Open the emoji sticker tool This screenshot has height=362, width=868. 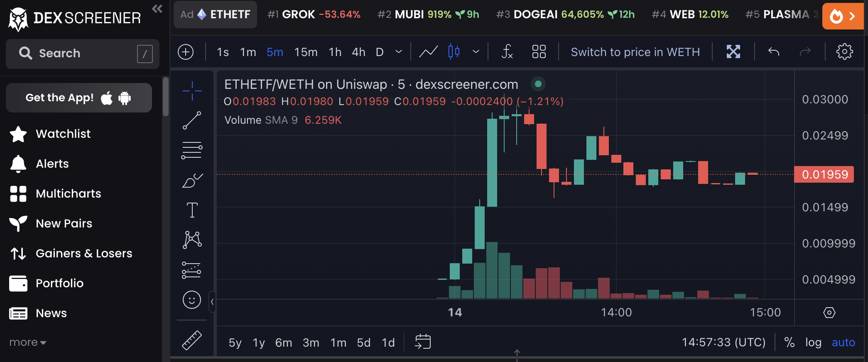click(192, 300)
